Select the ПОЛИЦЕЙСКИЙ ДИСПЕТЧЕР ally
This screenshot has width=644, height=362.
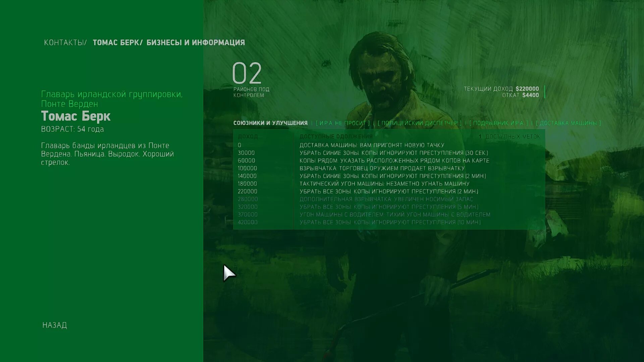pyautogui.click(x=419, y=123)
